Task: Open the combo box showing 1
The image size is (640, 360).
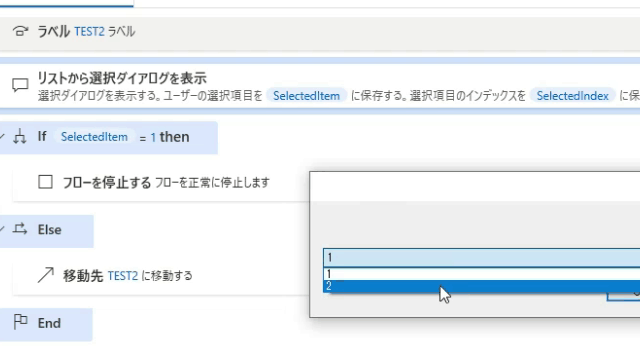Action: [x=482, y=258]
